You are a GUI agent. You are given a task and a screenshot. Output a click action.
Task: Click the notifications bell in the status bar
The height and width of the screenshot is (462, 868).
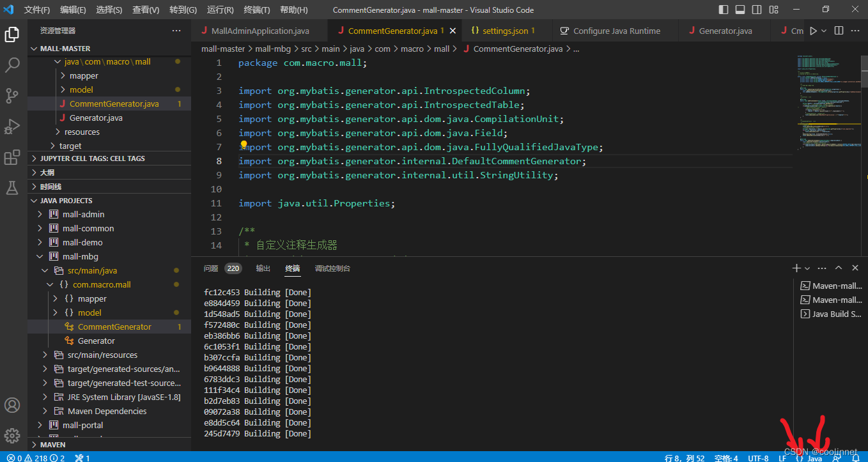(856, 458)
